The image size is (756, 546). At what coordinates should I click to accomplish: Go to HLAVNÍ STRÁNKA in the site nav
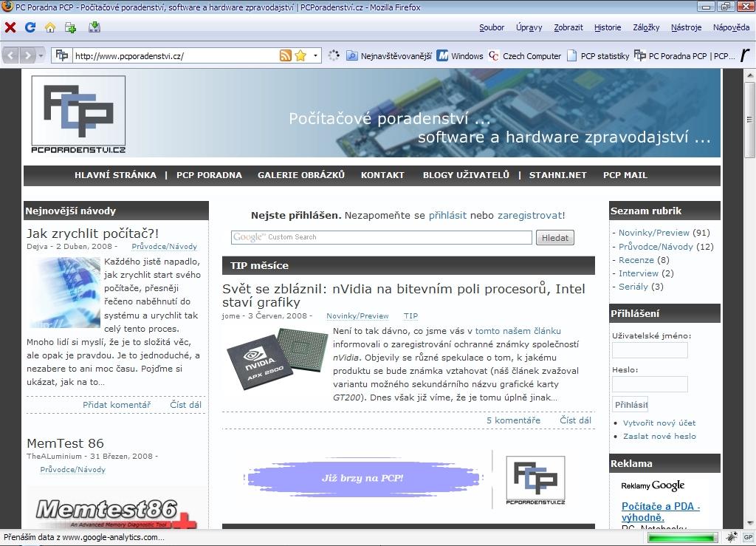click(115, 175)
